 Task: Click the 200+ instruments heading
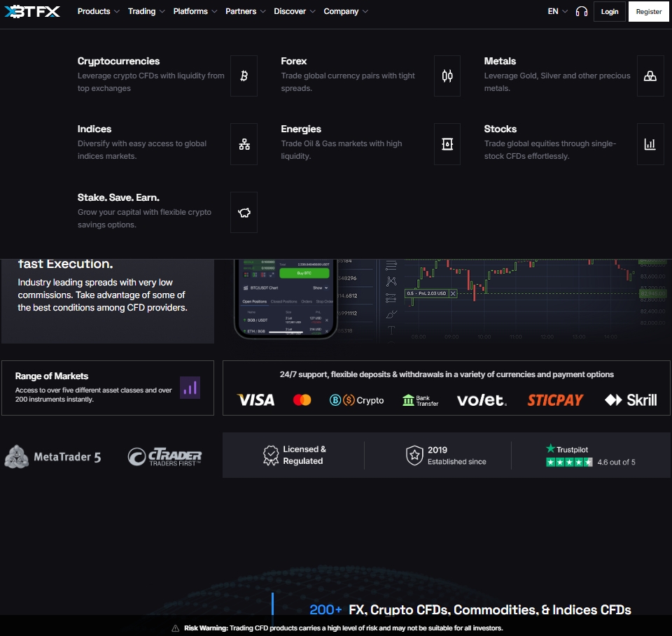tap(470, 609)
